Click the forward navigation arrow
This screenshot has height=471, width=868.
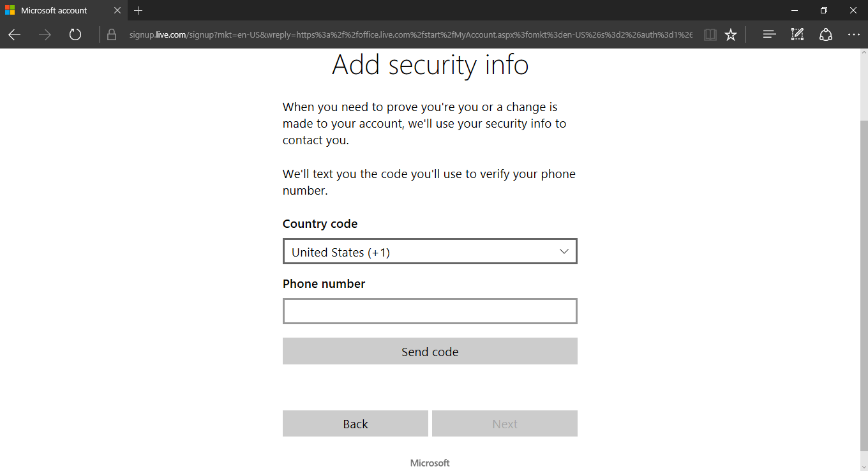click(45, 35)
